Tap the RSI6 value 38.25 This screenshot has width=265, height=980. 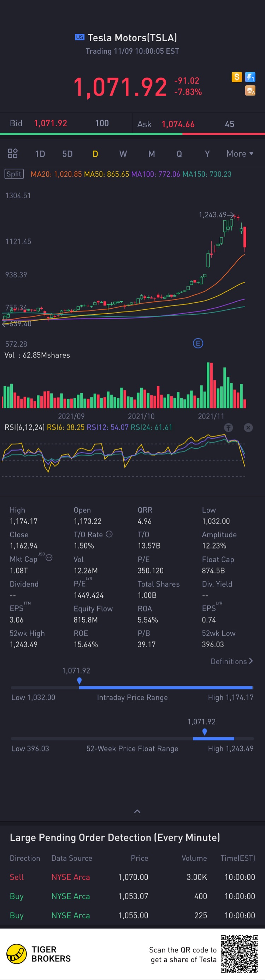[66, 427]
